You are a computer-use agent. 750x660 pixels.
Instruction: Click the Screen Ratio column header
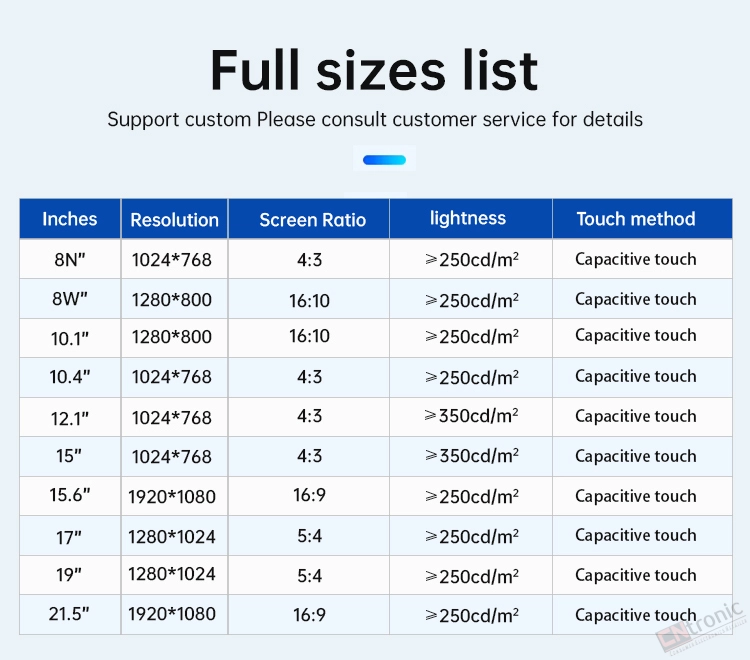312,219
